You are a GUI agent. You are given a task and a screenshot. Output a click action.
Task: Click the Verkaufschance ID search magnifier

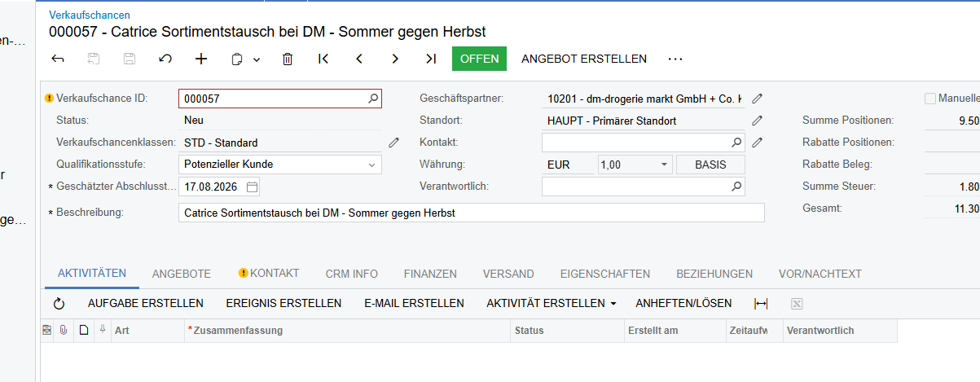(373, 99)
